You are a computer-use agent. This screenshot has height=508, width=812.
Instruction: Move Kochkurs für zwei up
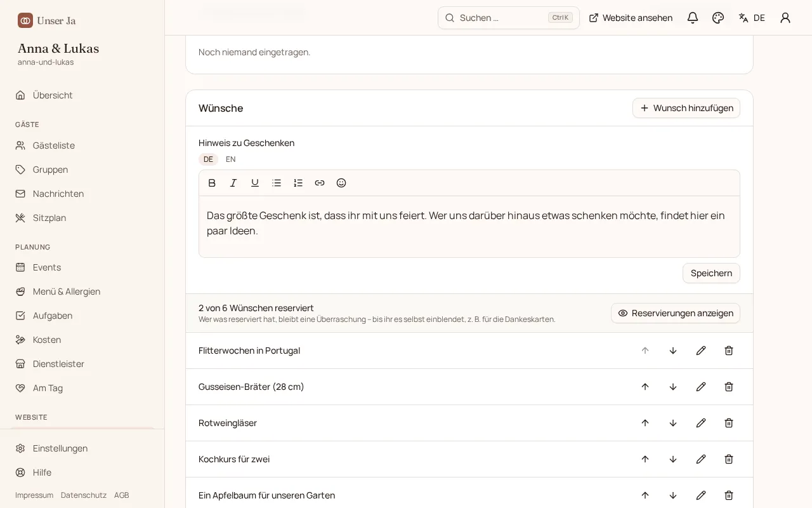coord(645,459)
